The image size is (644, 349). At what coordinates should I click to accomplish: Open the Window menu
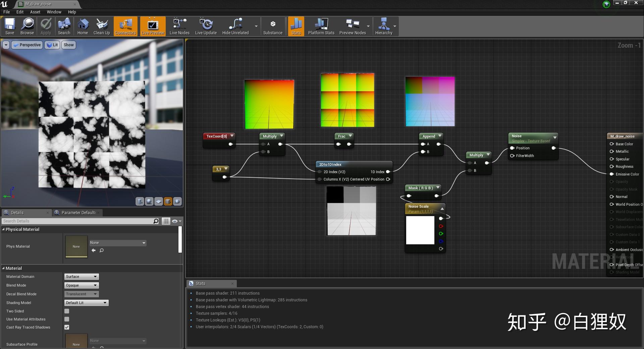54,12
